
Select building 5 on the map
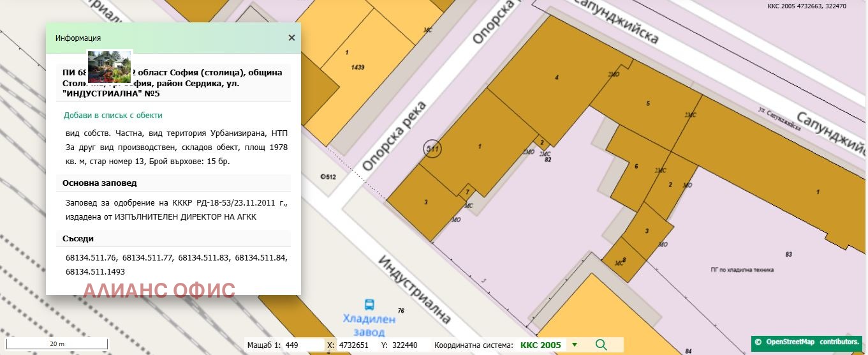(647, 105)
